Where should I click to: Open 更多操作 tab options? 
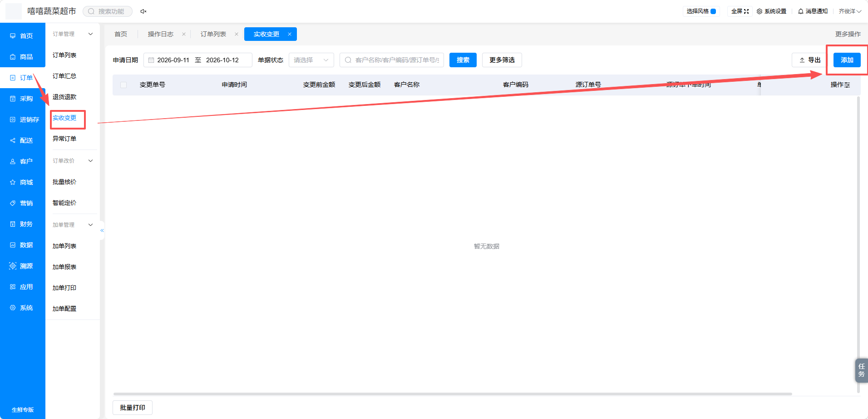848,34
